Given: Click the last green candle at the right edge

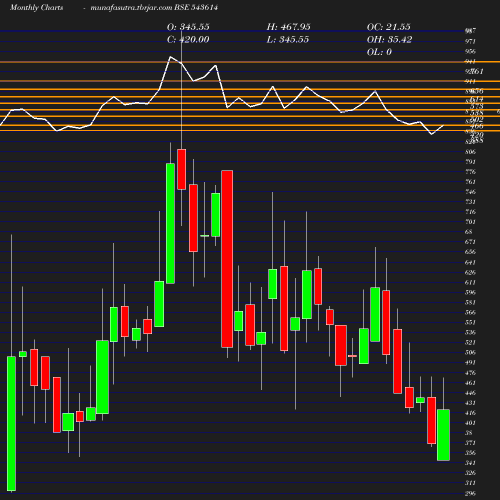Looking at the screenshot, I should point(443,435).
